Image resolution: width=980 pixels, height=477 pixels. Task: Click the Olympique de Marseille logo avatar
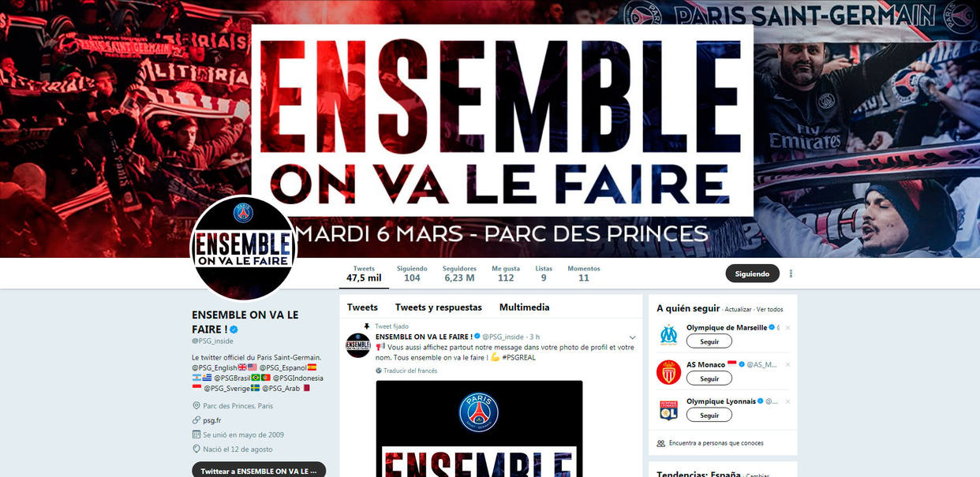point(668,334)
